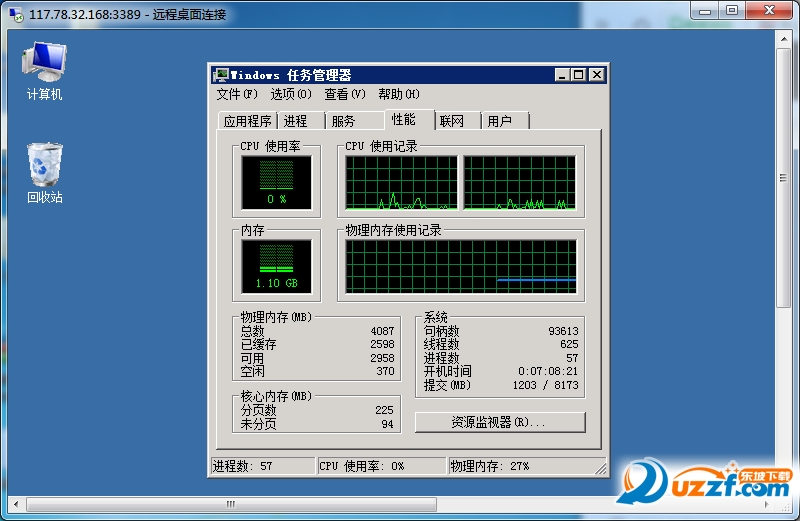Select the 回收站 recycle bin icon
This screenshot has width=800, height=521.
45,173
